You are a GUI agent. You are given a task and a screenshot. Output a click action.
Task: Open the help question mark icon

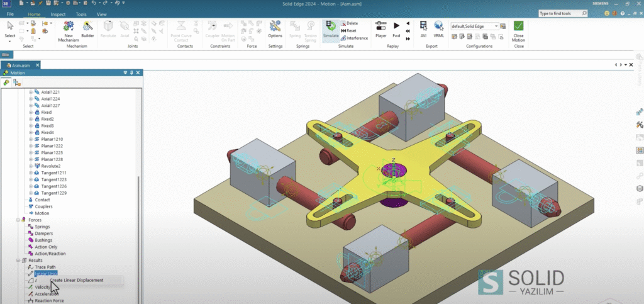click(623, 14)
